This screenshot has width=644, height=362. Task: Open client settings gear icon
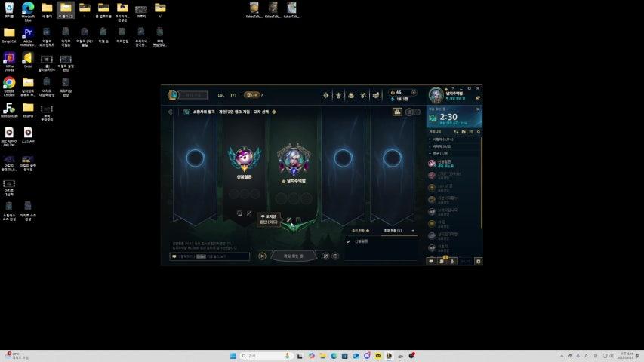469,88
